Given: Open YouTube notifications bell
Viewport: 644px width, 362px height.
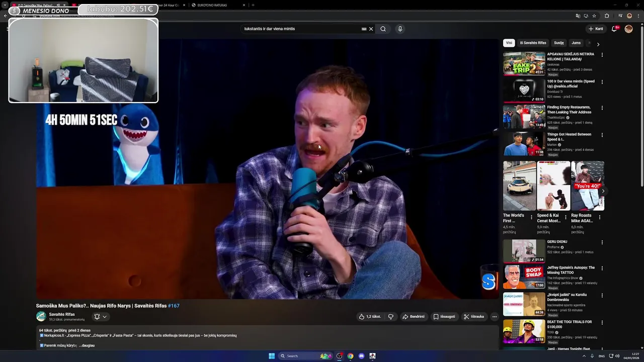Looking at the screenshot, I should (x=614, y=29).
